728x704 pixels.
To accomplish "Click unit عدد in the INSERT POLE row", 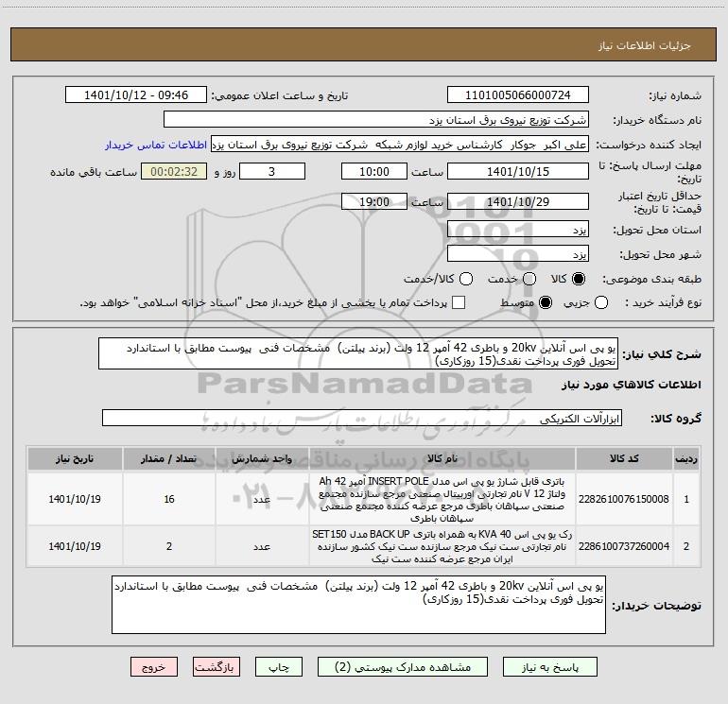I will coord(262,499).
